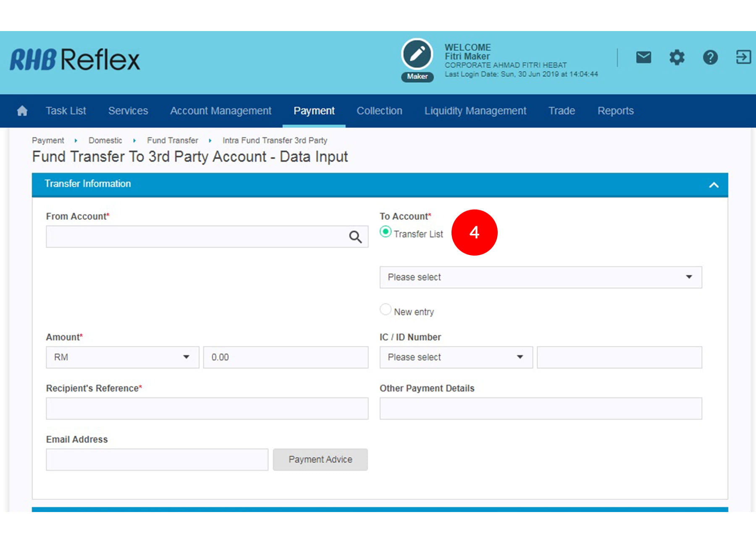The image size is (756, 554).
Task: Choose the New entry radio option
Action: 386,310
